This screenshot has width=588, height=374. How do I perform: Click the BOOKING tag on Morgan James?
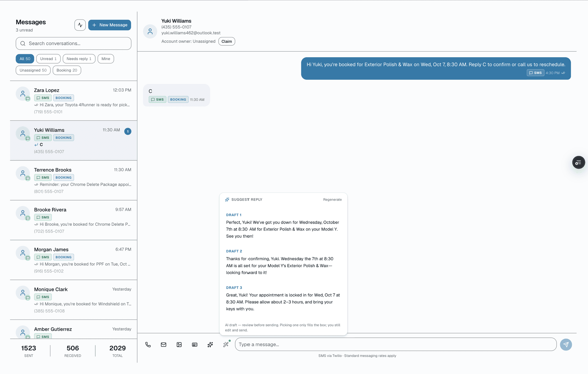click(x=63, y=257)
